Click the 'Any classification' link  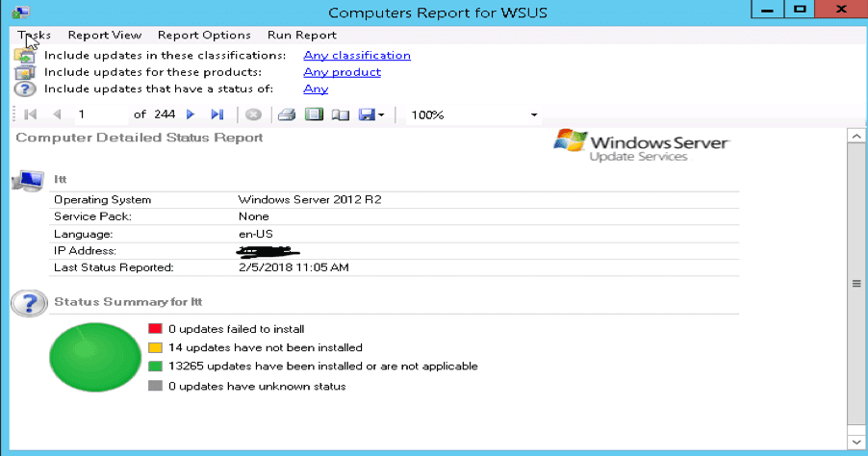pyautogui.click(x=357, y=55)
